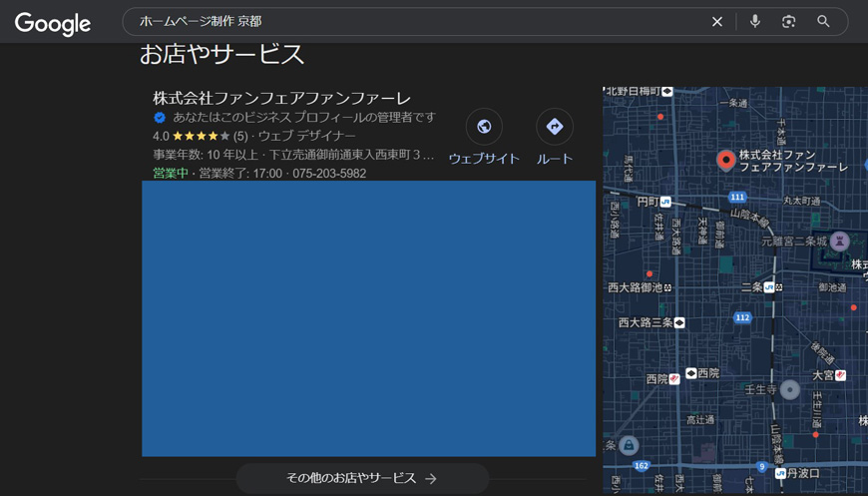
Task: Click the 丹波口 JR station icon on map
Action: pos(780,473)
